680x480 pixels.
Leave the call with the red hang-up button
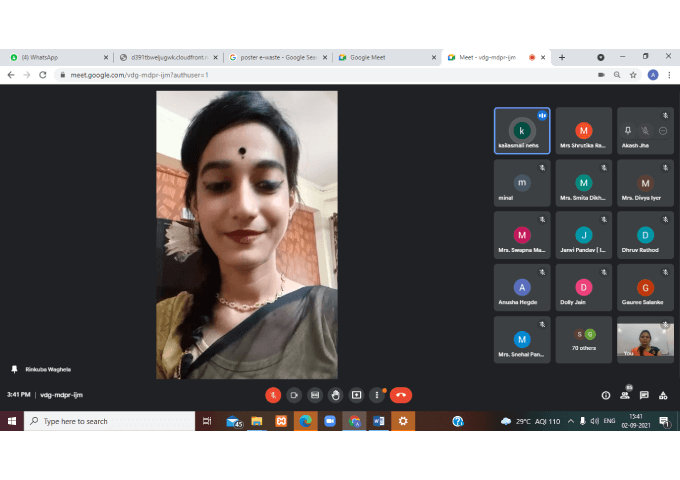401,395
